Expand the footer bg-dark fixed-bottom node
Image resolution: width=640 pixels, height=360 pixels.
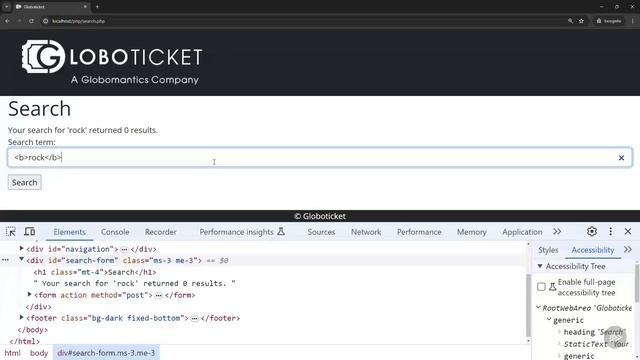pos(21,317)
